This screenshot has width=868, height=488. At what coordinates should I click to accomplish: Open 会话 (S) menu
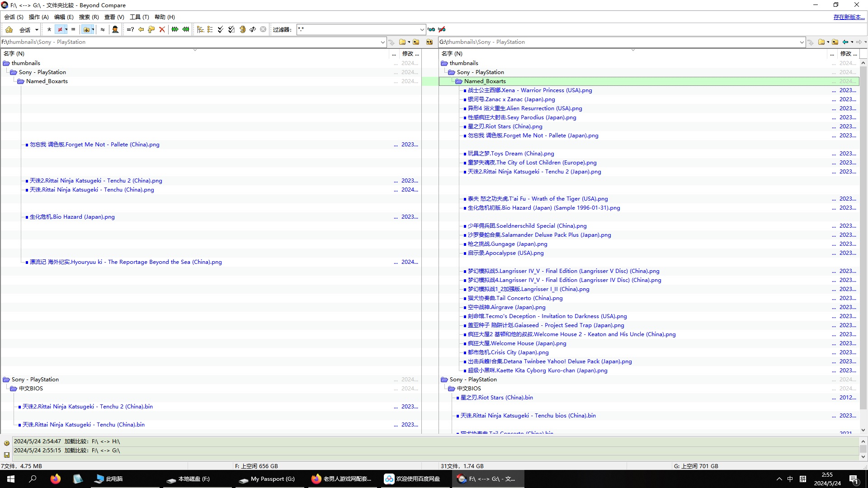point(14,17)
